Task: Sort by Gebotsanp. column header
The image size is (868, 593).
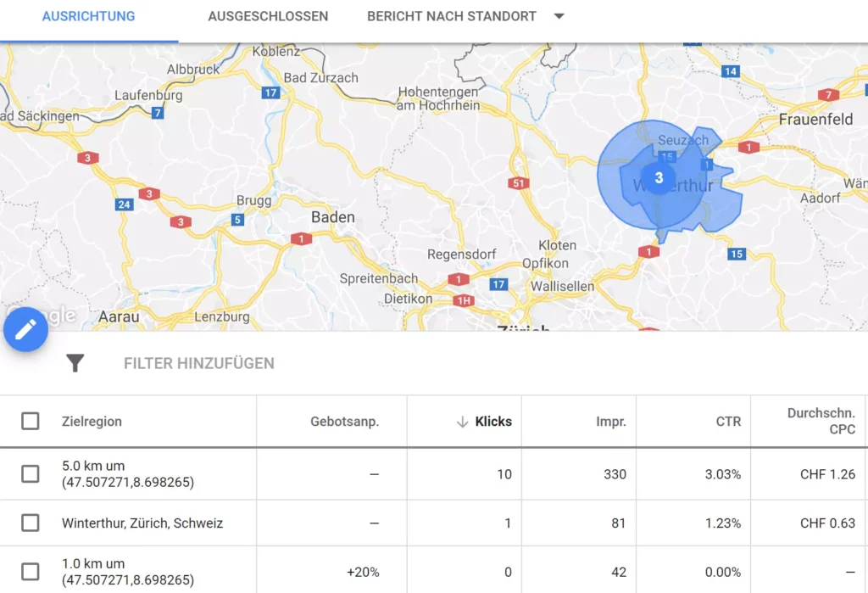Action: coord(345,421)
